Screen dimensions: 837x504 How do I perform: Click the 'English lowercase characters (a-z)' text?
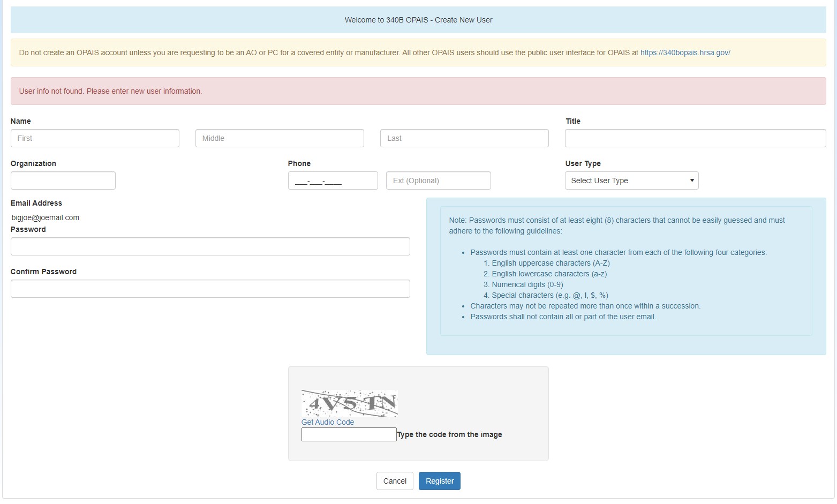549,274
